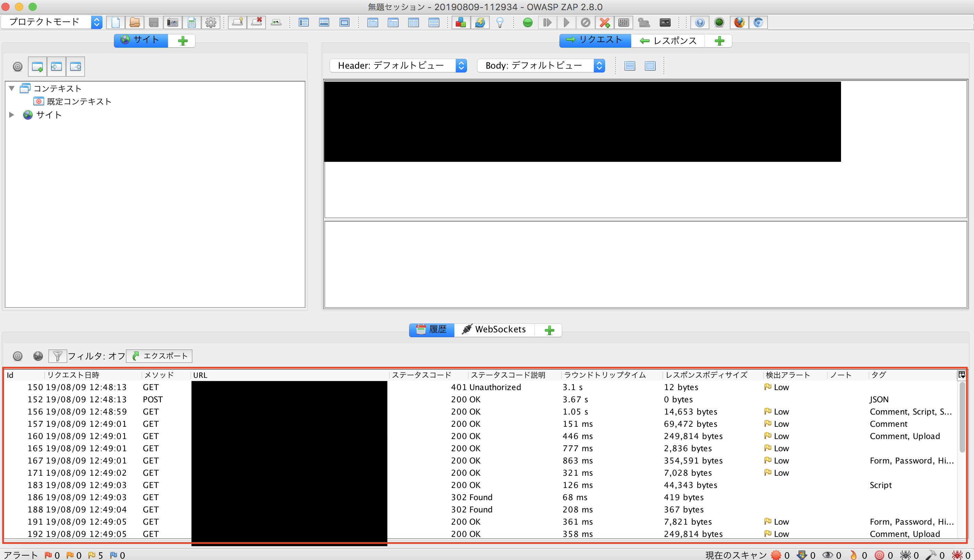974x560 pixels.
Task: Click the Step to next request icon
Action: pyautogui.click(x=547, y=22)
